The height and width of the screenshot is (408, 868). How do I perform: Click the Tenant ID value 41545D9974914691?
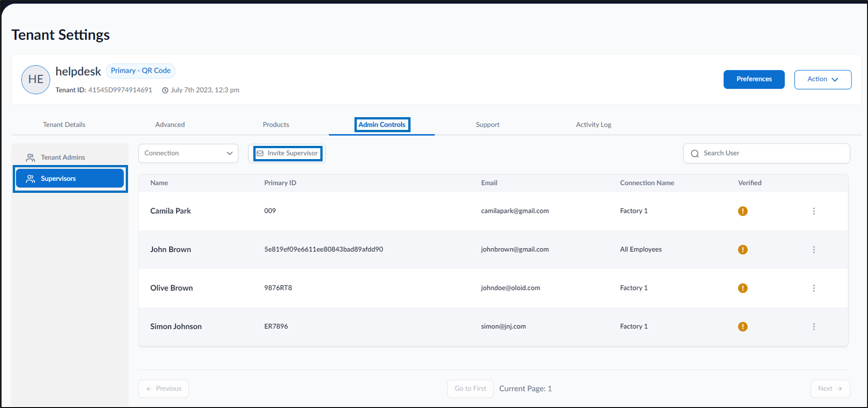(120, 90)
